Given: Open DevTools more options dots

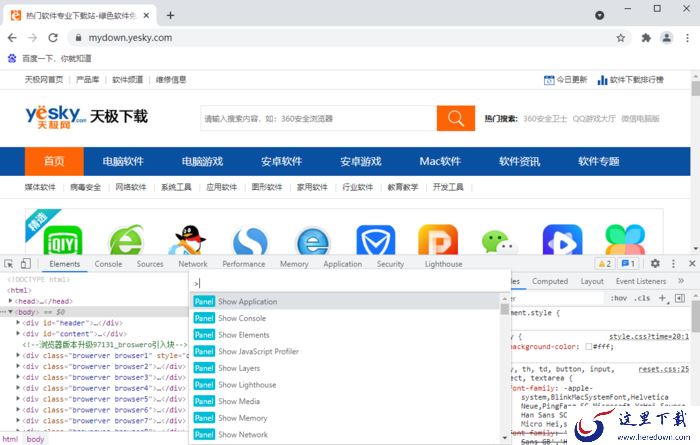Looking at the screenshot, I should tap(673, 264).
